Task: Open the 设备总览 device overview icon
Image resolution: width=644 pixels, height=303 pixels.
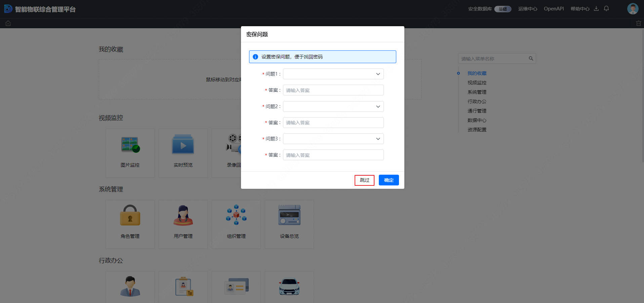Action: click(x=289, y=216)
